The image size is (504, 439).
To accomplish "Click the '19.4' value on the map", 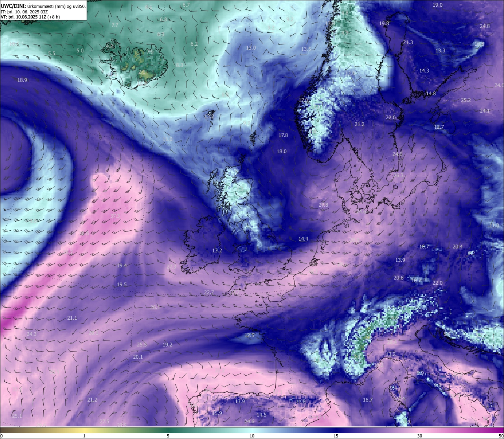I will coord(122,265).
